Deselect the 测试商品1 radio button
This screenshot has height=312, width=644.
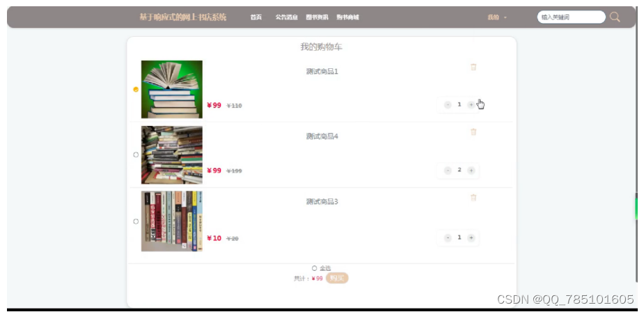tap(136, 89)
